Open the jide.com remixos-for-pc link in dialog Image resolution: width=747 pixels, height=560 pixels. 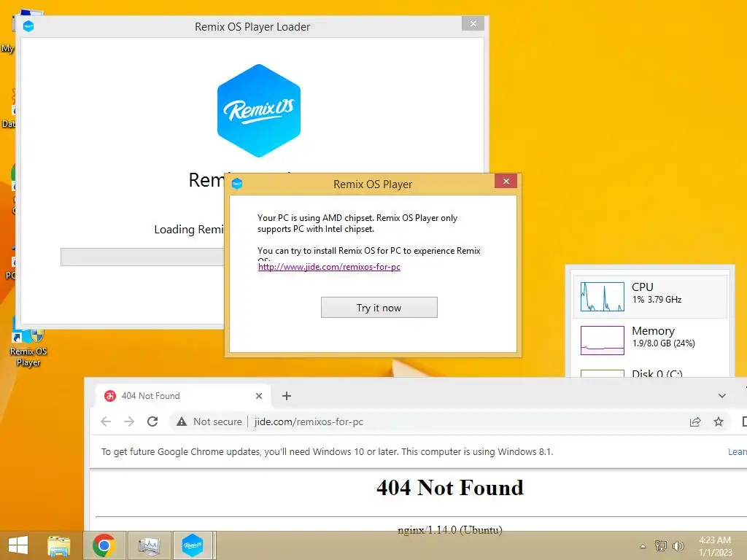coord(329,267)
